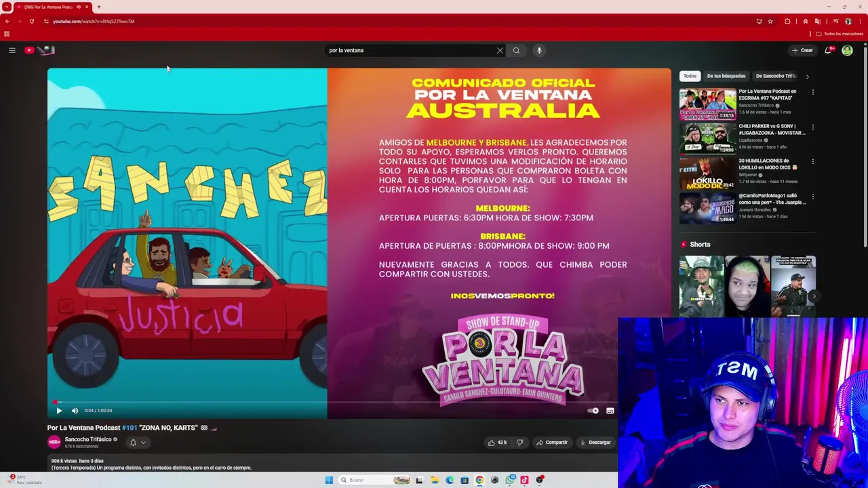This screenshot has width=868, height=488.
Task: Click the Sancocho Trifásico channel avatar
Action: [x=54, y=443]
